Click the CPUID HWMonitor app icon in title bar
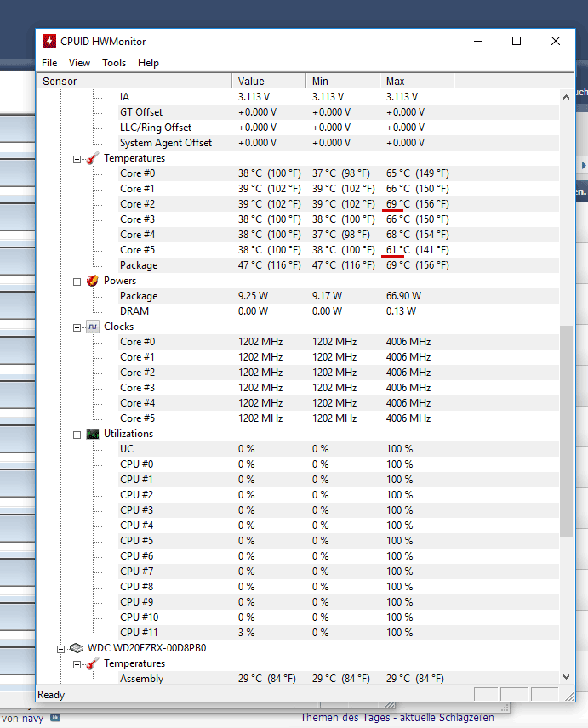This screenshot has width=588, height=728. point(49,42)
